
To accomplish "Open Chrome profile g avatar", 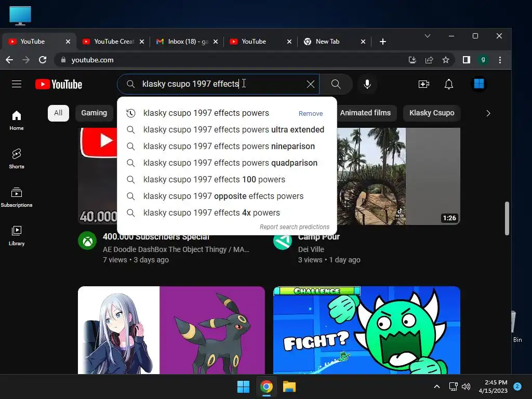I will [483, 60].
